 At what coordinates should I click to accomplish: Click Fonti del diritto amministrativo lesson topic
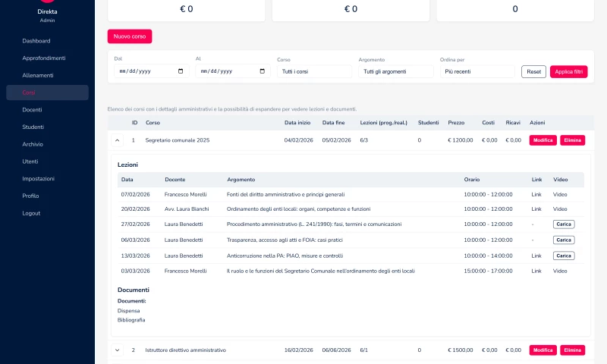(x=286, y=195)
